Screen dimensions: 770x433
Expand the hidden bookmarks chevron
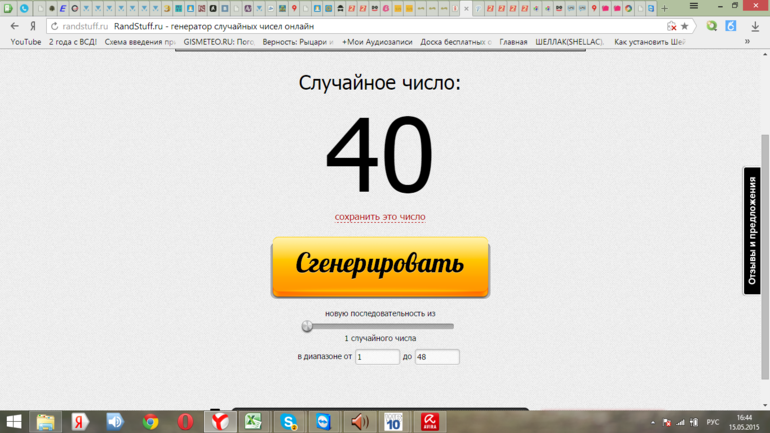pyautogui.click(x=747, y=42)
